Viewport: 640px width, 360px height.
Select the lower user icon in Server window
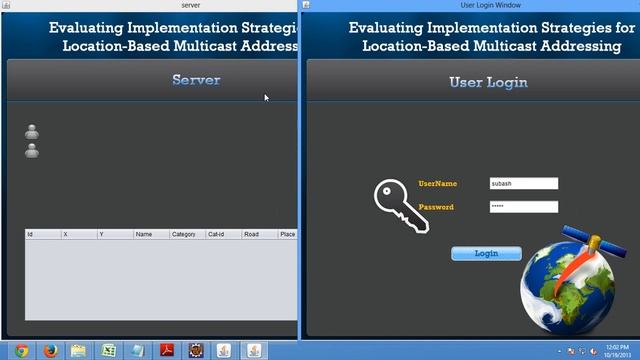[31, 151]
